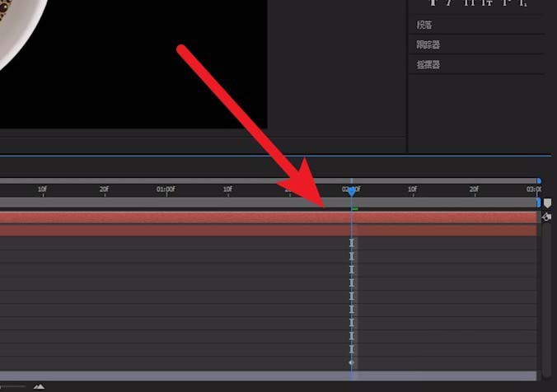Click the blue current-time indicator head
The width and height of the screenshot is (557, 392).
352,192
